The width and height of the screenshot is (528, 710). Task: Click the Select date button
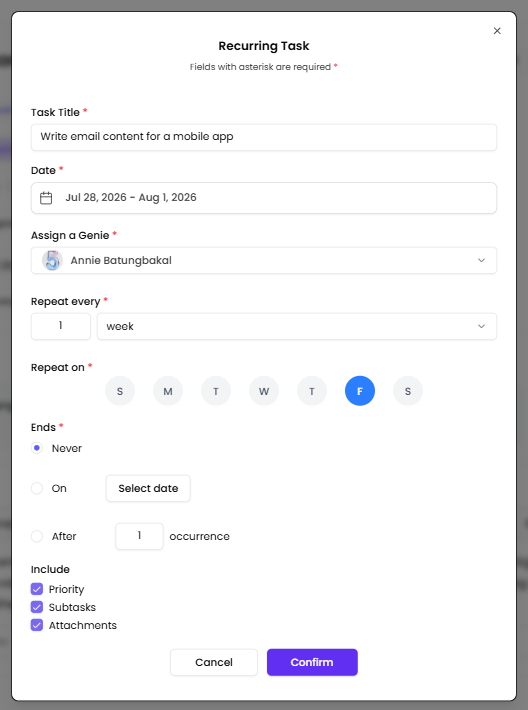click(x=148, y=488)
